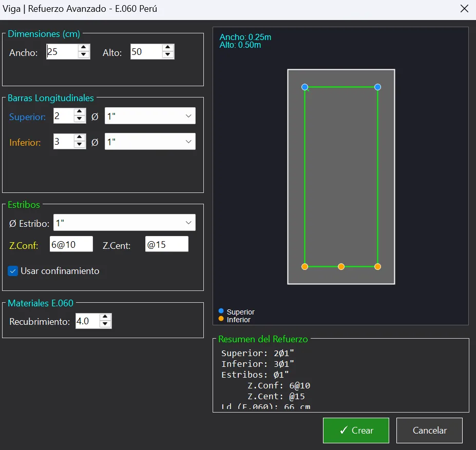Expand the Ø Estribo diameter dropdown

(x=124, y=223)
